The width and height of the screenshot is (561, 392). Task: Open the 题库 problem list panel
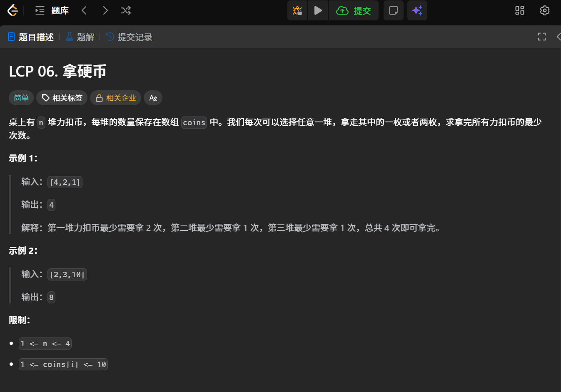pyautogui.click(x=52, y=10)
